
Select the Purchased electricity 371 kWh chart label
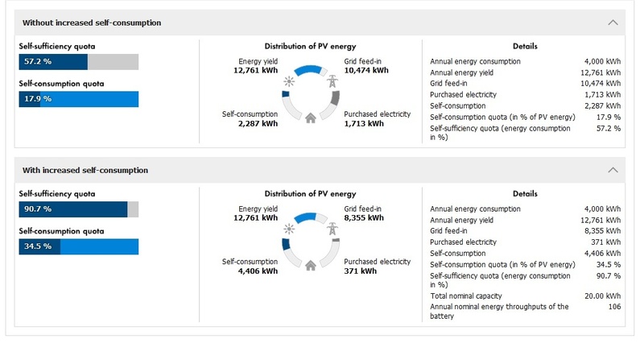(x=378, y=267)
